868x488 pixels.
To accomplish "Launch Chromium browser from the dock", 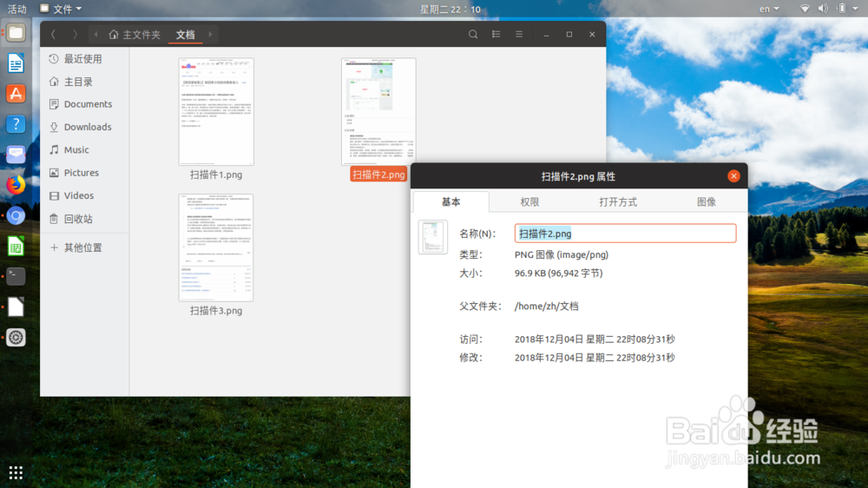I will point(16,215).
